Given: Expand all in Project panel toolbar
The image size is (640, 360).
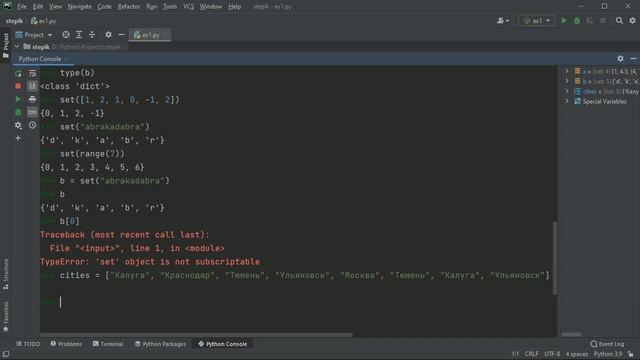Looking at the screenshot, I should point(79,35).
